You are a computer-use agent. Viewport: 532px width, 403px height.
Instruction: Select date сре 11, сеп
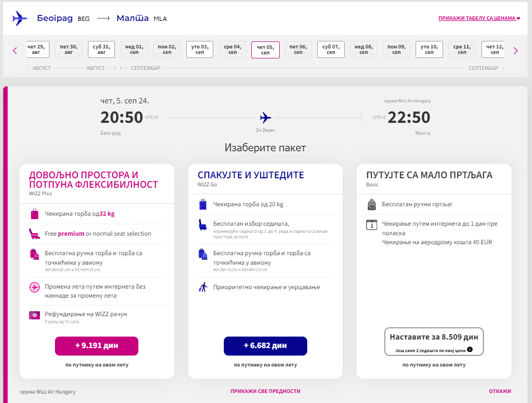462,49
